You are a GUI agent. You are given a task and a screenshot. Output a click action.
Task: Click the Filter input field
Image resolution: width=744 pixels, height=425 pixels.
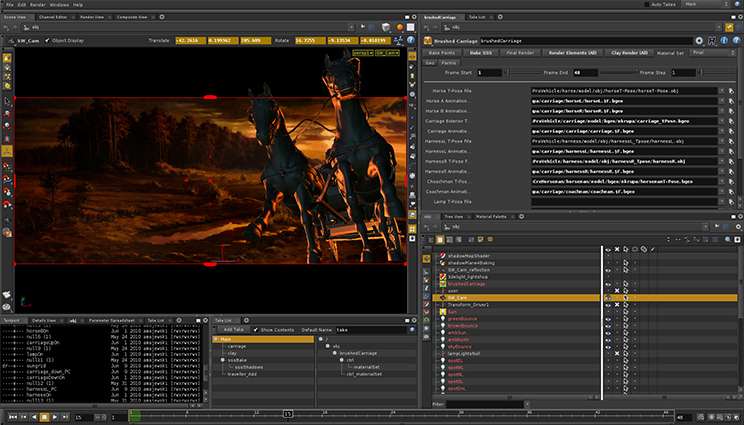coord(484,404)
